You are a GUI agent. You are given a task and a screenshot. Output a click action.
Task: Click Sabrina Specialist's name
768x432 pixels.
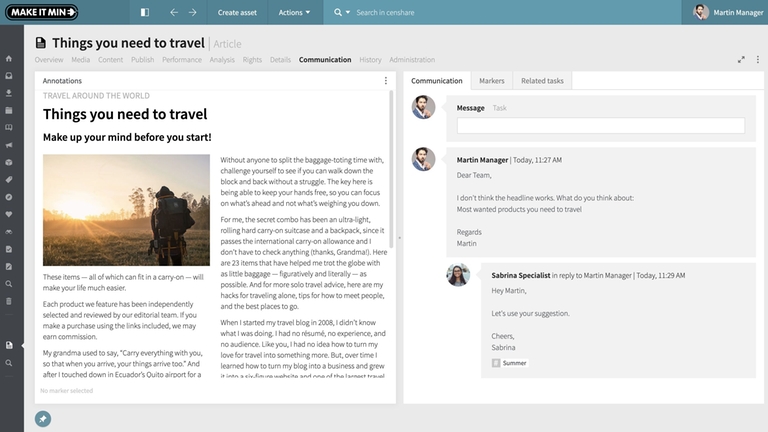point(521,275)
